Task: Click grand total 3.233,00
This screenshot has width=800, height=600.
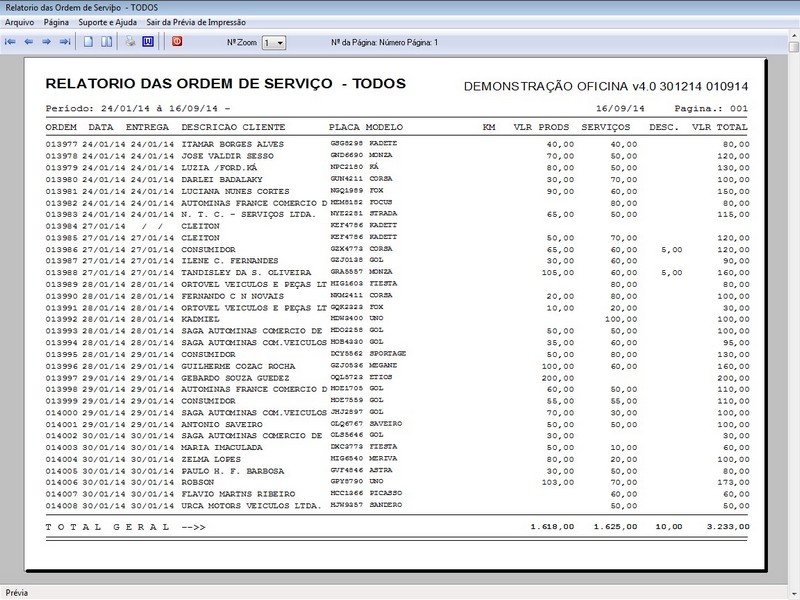Action: [x=728, y=527]
